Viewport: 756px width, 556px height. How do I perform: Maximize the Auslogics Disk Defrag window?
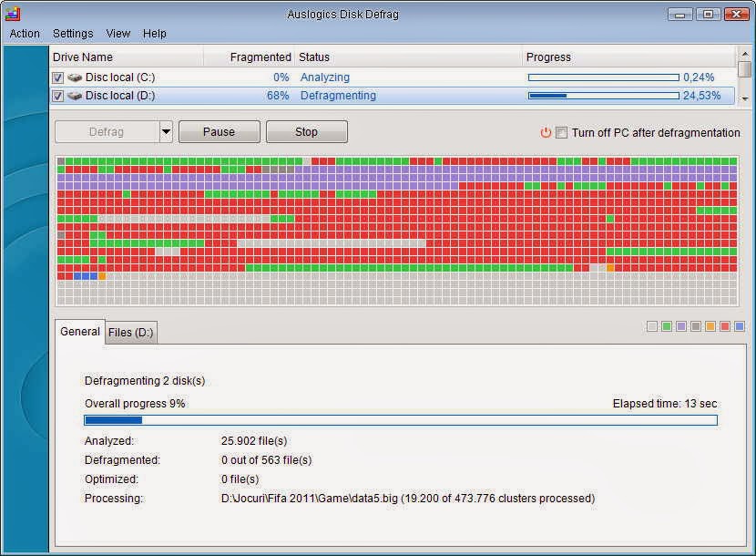pyautogui.click(x=708, y=15)
